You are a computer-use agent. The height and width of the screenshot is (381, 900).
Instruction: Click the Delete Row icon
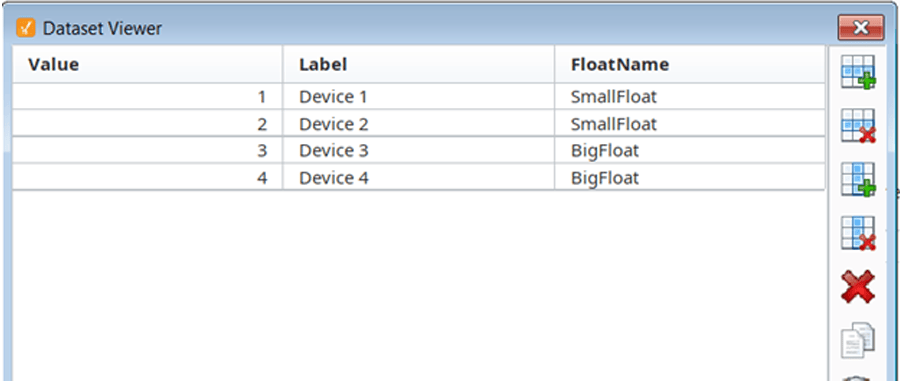pyautogui.click(x=858, y=126)
